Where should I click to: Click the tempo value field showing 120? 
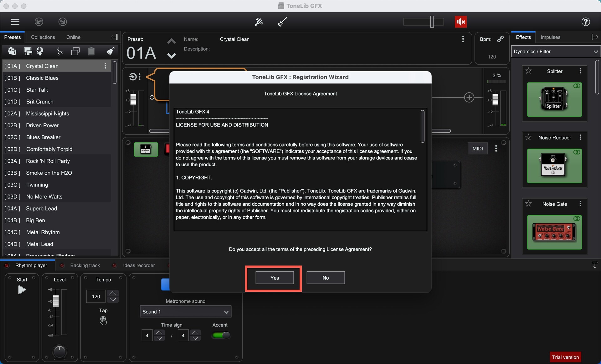coord(96,296)
